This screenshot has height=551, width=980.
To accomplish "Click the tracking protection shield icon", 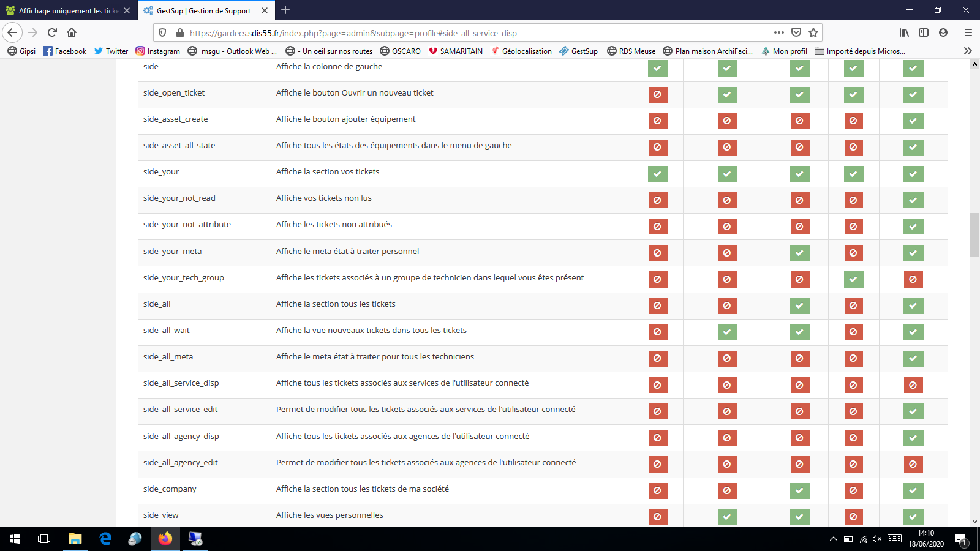I will [x=162, y=32].
